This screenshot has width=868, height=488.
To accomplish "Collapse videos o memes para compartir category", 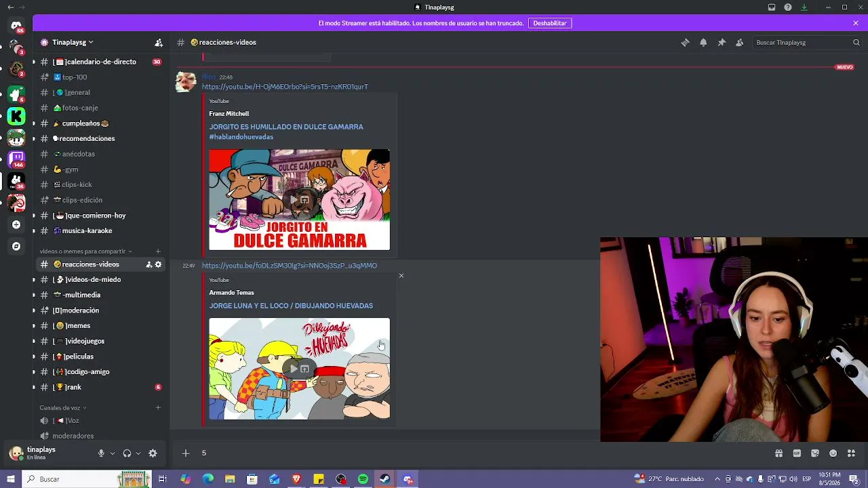I will [x=86, y=251].
